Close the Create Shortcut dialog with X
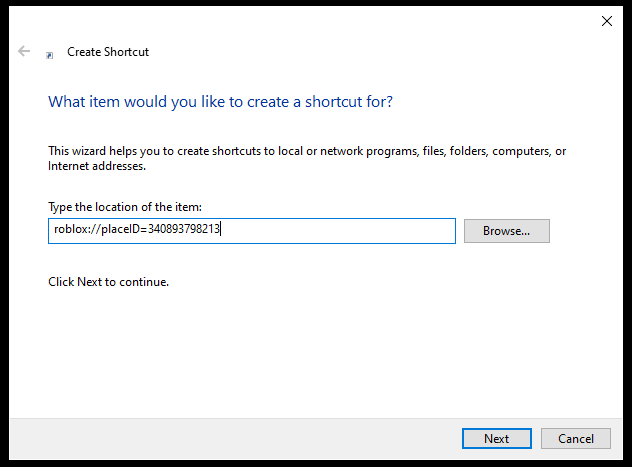 click(607, 21)
